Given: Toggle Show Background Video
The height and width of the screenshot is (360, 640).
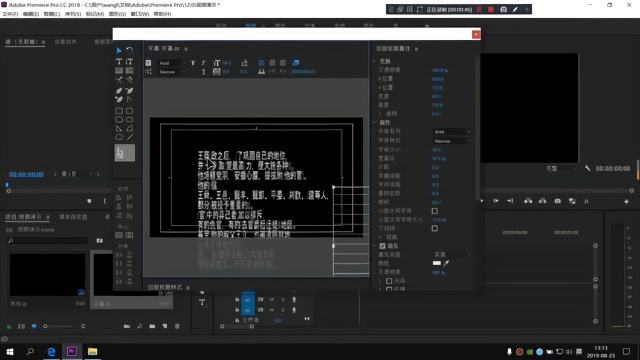Looking at the screenshot, I should click(296, 63).
